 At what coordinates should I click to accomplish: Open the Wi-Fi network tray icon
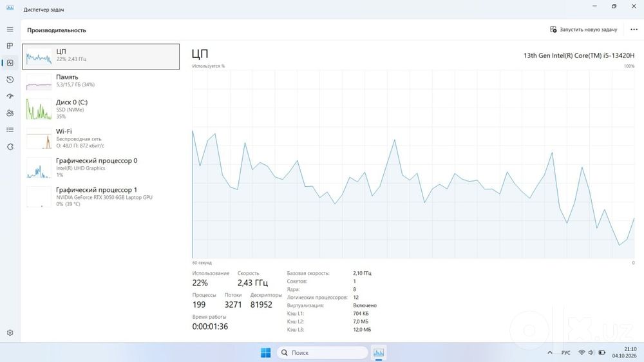pos(582,352)
